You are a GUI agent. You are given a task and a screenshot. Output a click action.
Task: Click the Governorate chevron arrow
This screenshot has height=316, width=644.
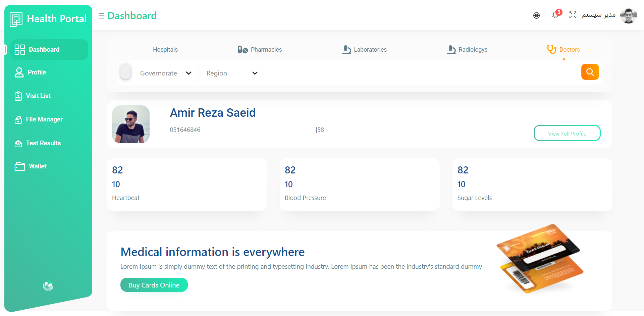[x=189, y=73]
